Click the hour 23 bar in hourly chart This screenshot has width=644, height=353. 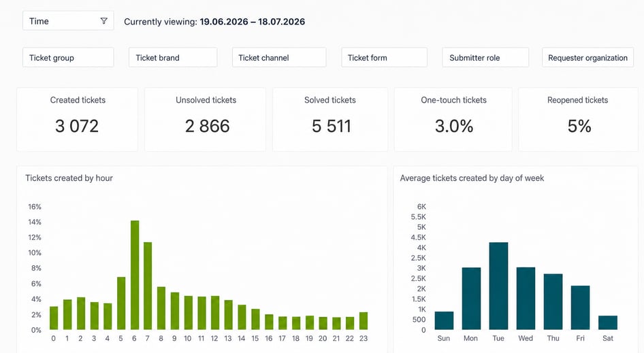point(364,321)
